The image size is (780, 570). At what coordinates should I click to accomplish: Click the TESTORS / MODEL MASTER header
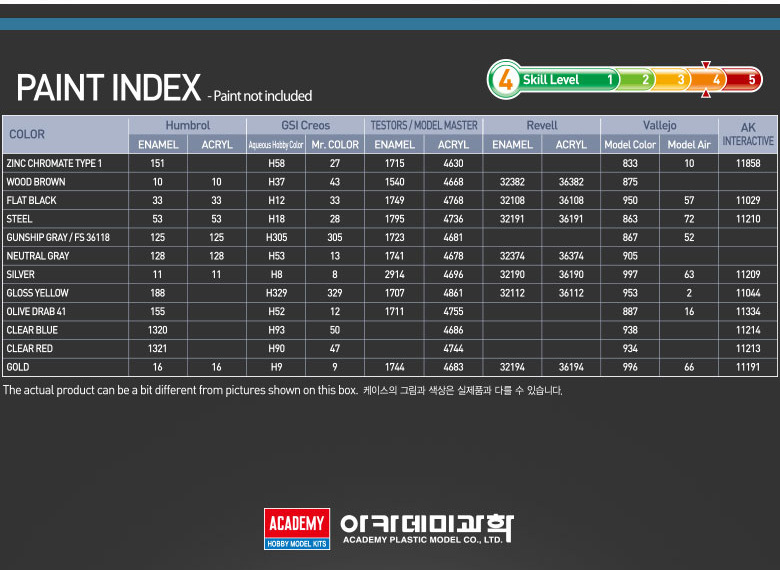424,125
